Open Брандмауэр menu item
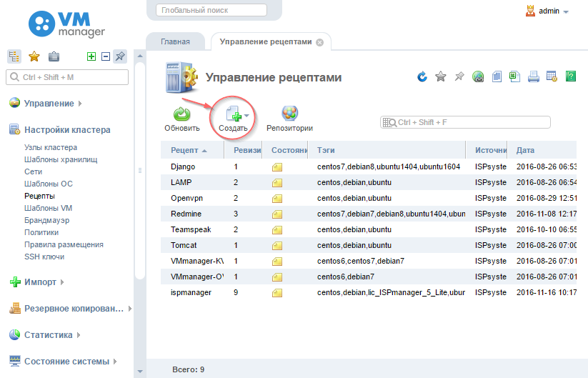 coord(47,220)
